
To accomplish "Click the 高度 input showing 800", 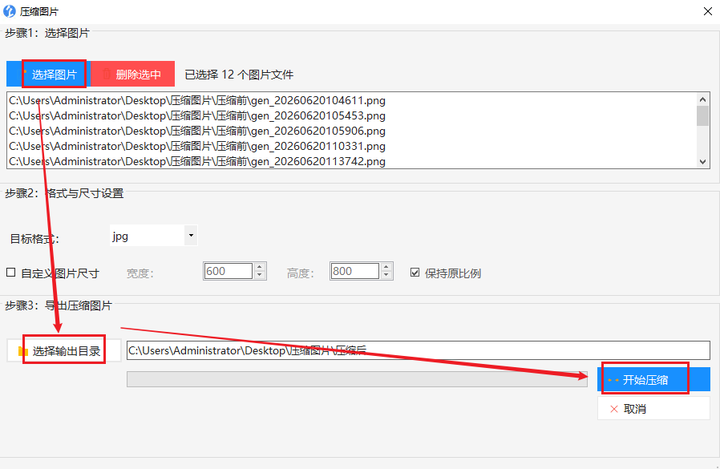I will [x=354, y=271].
